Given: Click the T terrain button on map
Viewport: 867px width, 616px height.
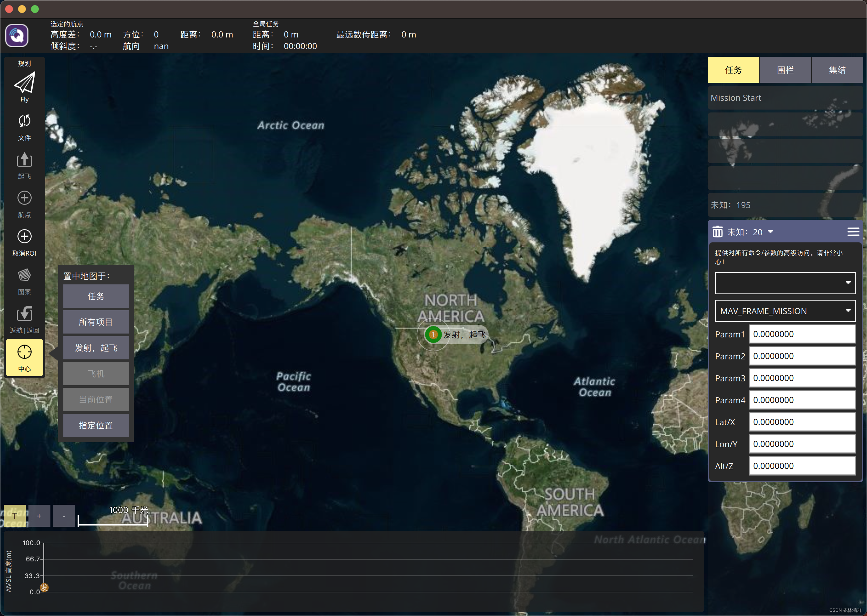Looking at the screenshot, I should (x=15, y=516).
